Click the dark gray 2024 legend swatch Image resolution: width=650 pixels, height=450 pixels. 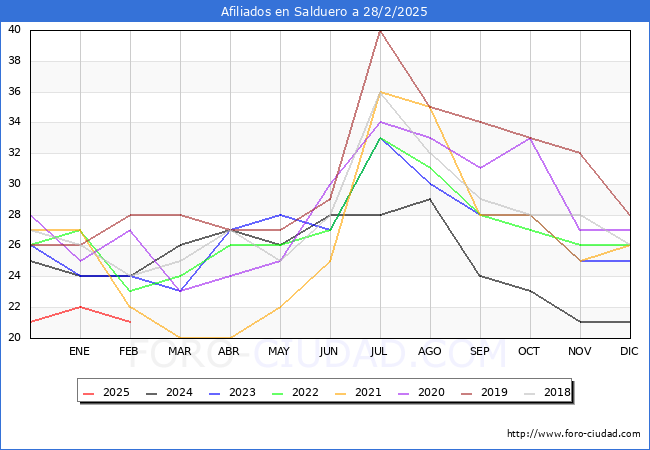click(151, 393)
